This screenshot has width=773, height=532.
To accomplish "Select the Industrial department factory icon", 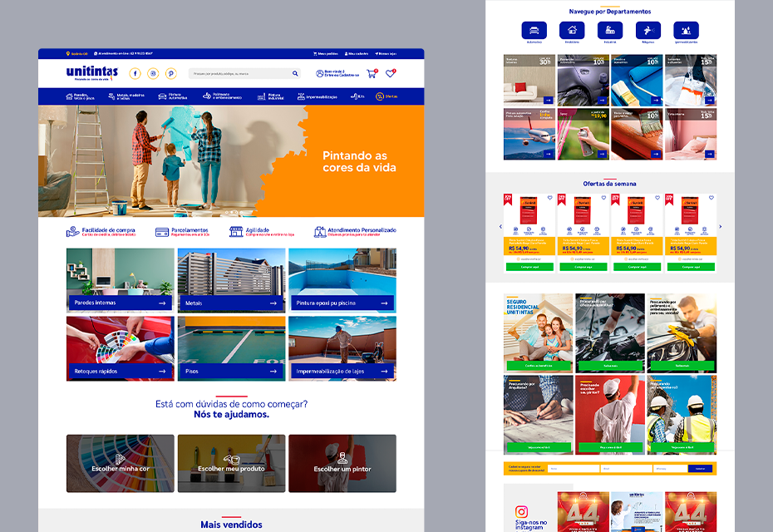I will (x=610, y=30).
